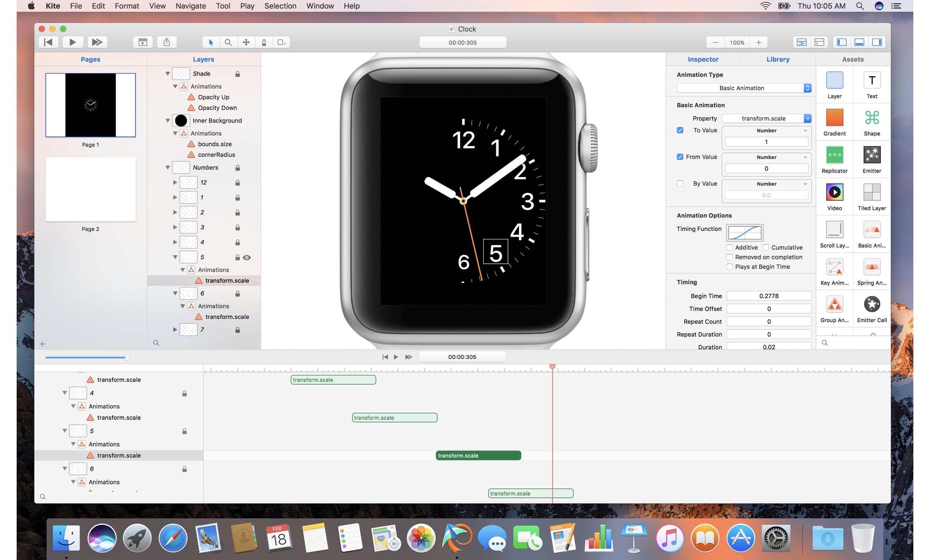
Task: Open the Navigate menu
Action: coord(191,6)
